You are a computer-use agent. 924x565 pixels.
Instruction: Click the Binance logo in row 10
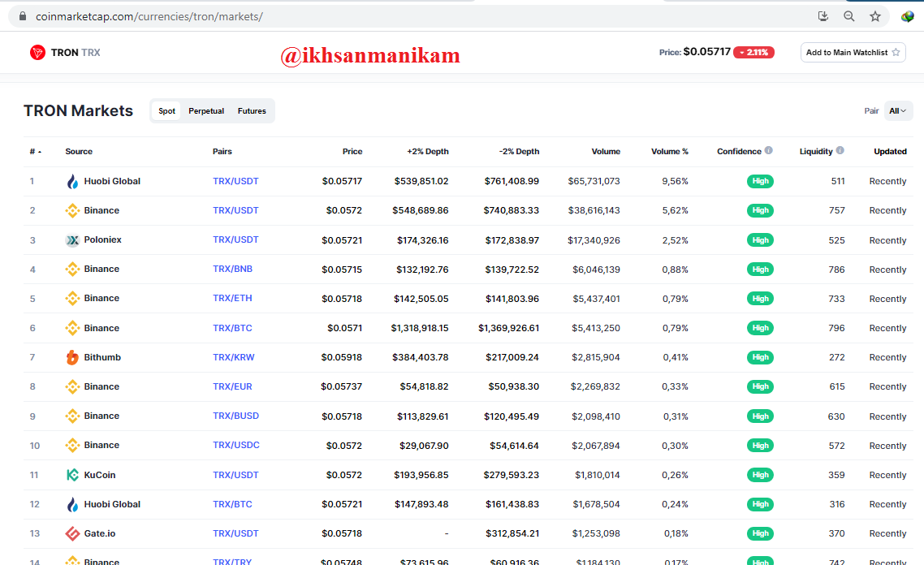point(72,446)
